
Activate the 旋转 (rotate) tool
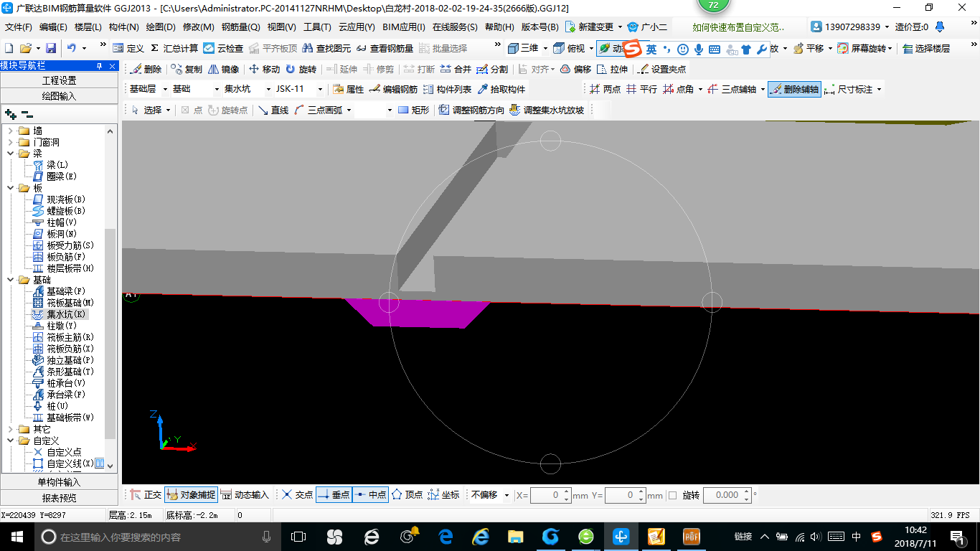(x=301, y=70)
